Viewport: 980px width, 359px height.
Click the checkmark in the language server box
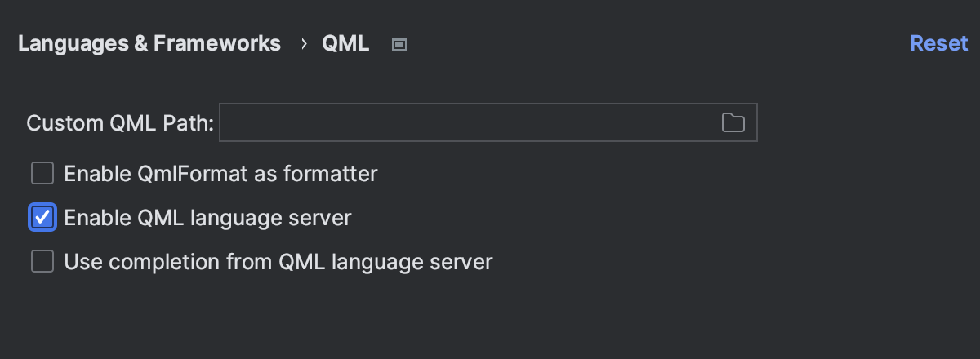coord(42,218)
